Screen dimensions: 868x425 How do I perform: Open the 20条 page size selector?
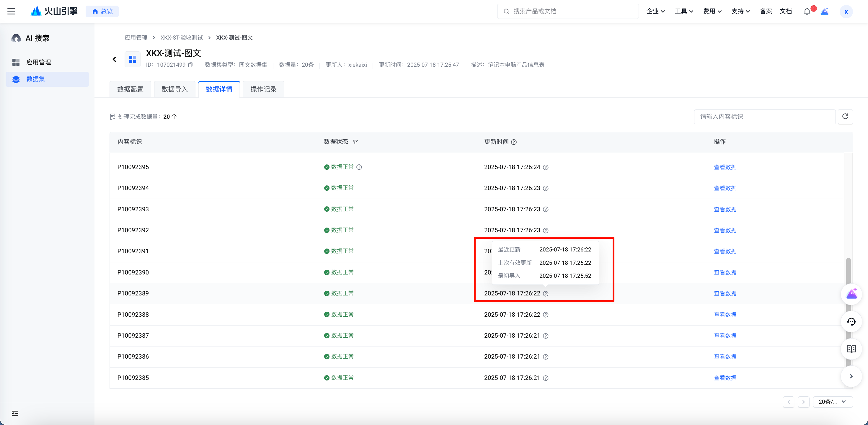(832, 402)
